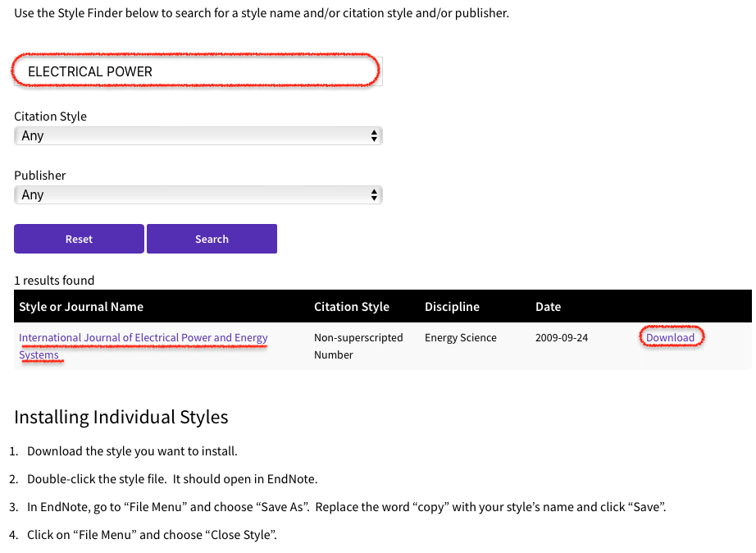
Task: Select the 'Citation Style' field label
Action: tap(51, 117)
